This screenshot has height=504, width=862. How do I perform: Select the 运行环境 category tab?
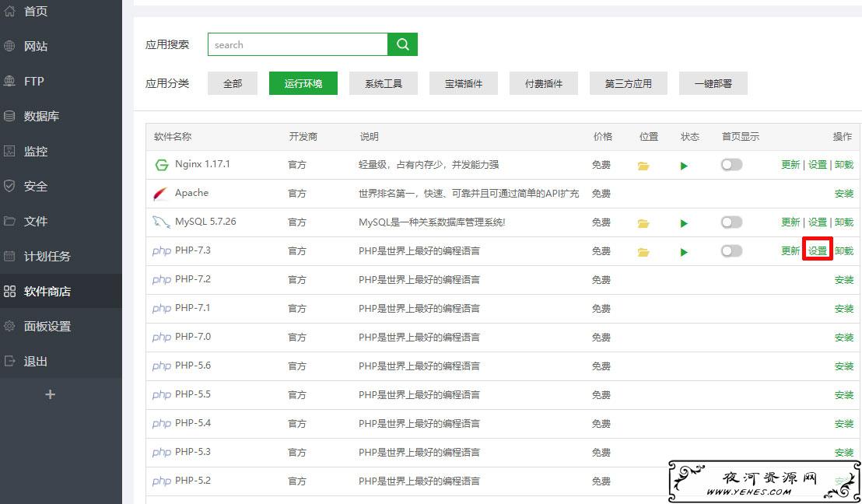tap(303, 83)
